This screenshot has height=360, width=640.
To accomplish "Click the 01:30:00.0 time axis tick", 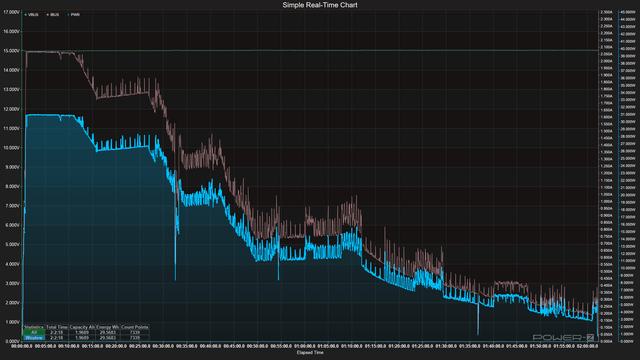I will click(x=446, y=346).
